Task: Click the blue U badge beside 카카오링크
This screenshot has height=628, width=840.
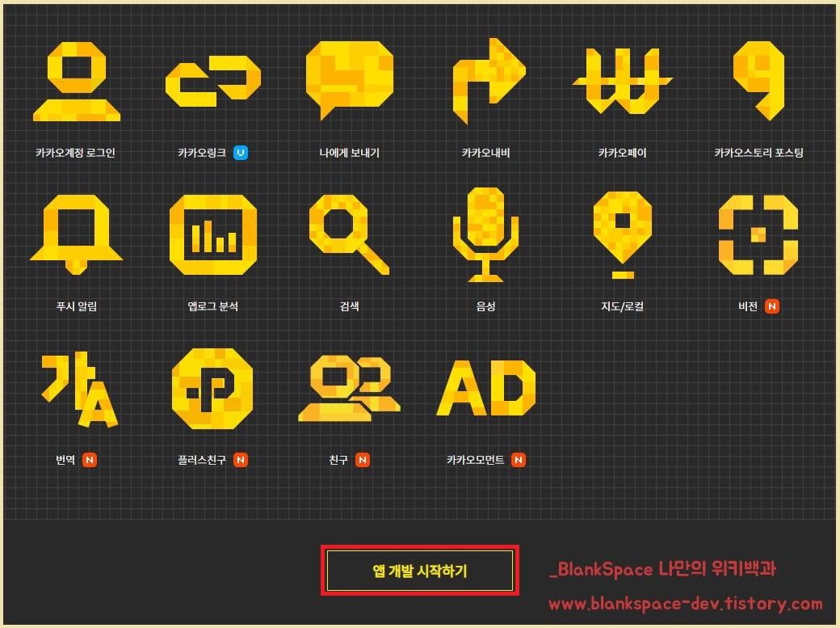Action: (241, 153)
